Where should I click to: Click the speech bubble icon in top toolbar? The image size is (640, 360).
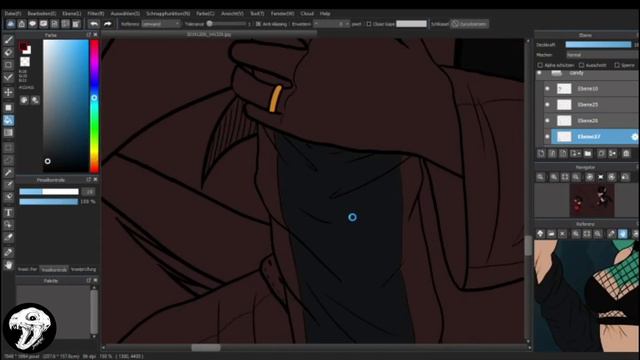[x=33, y=24]
